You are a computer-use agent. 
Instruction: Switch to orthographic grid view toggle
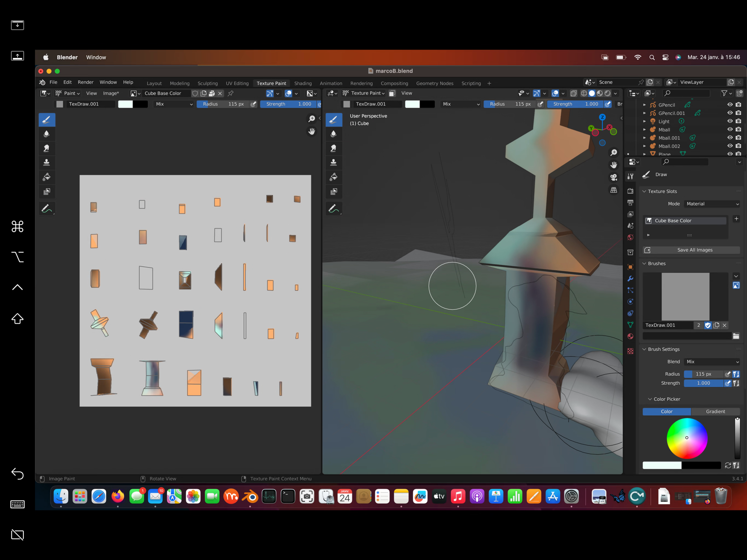pos(614,190)
